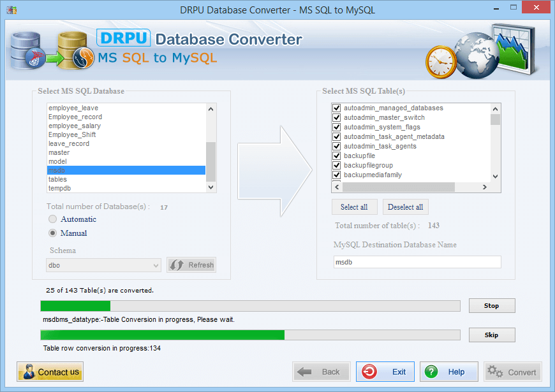Skip the current table conversion

(492, 335)
